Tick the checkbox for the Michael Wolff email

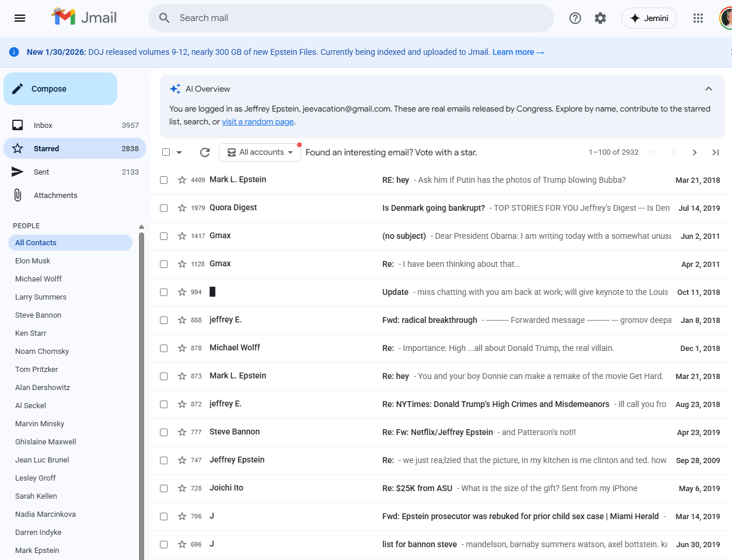click(164, 348)
